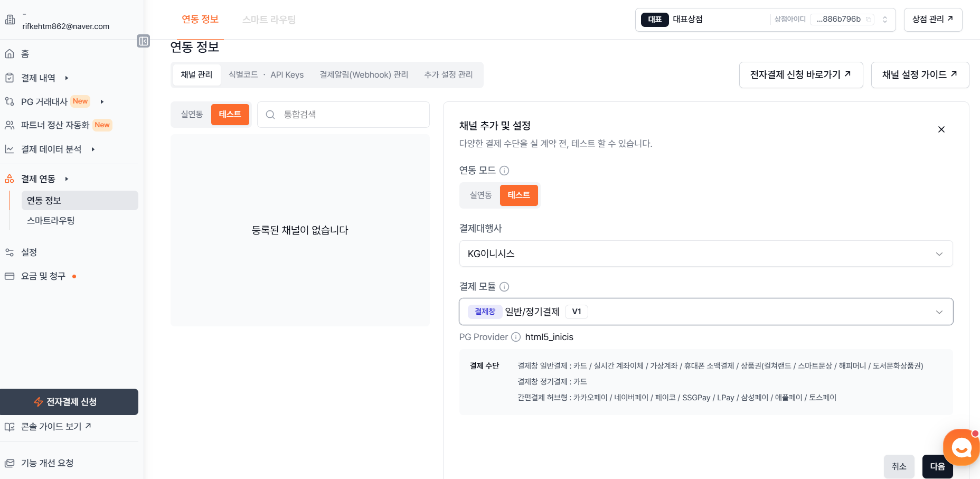Screen dimensions: 980x479
Task: Open the 채널 설정 가이드 link
Action: (920, 75)
